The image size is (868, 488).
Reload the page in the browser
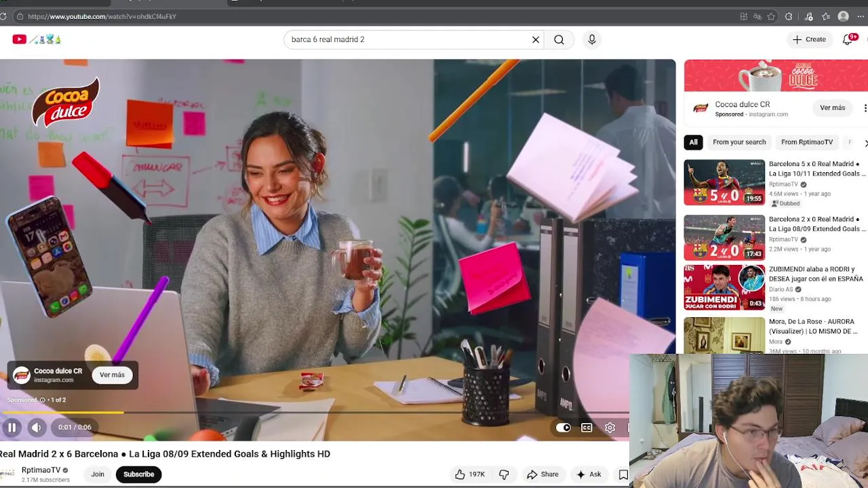click(3, 16)
